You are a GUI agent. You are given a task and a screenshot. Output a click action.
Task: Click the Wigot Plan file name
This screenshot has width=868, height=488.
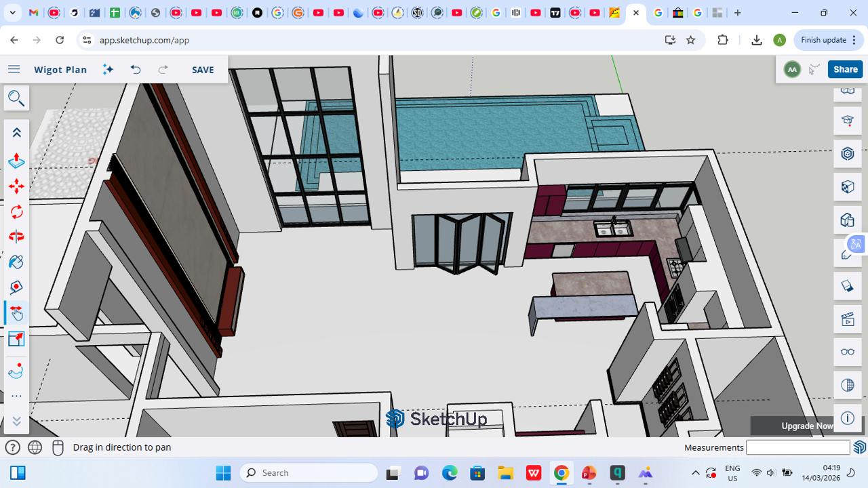click(x=60, y=70)
